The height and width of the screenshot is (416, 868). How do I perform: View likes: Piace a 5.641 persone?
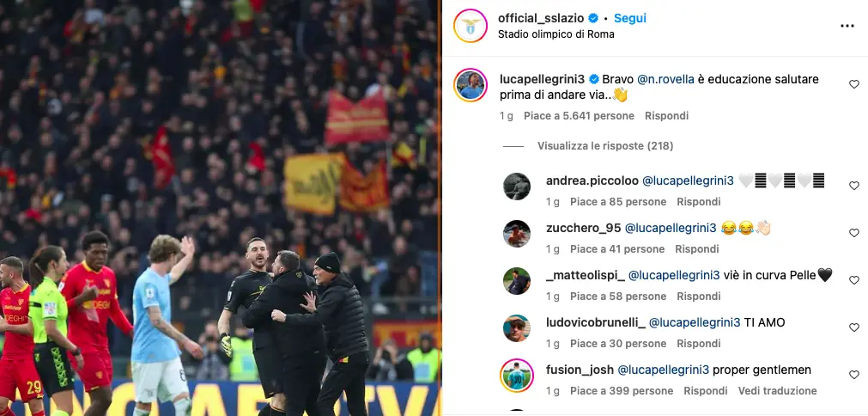pyautogui.click(x=579, y=116)
